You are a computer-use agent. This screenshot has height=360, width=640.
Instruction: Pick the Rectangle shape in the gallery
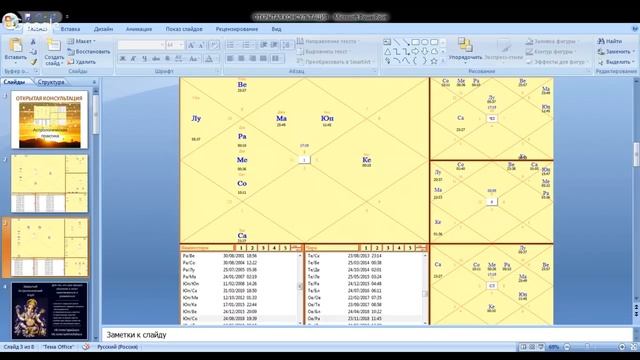[x=415, y=42]
